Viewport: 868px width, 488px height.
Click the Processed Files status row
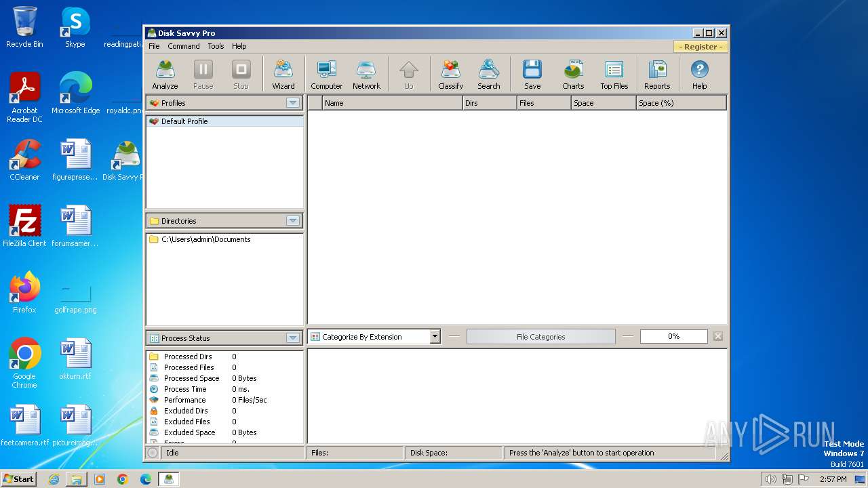tap(224, 367)
